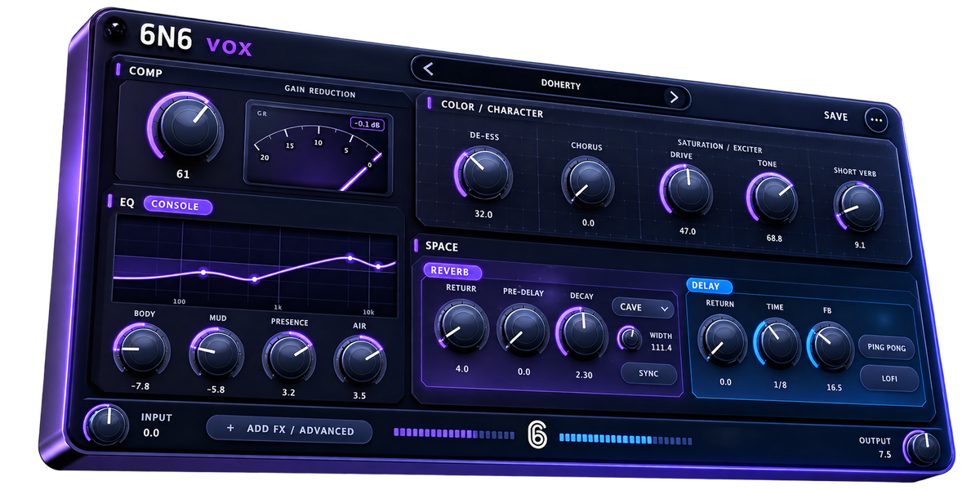The image size is (980, 490).
Task: Click the center 6 logo
Action: click(537, 435)
